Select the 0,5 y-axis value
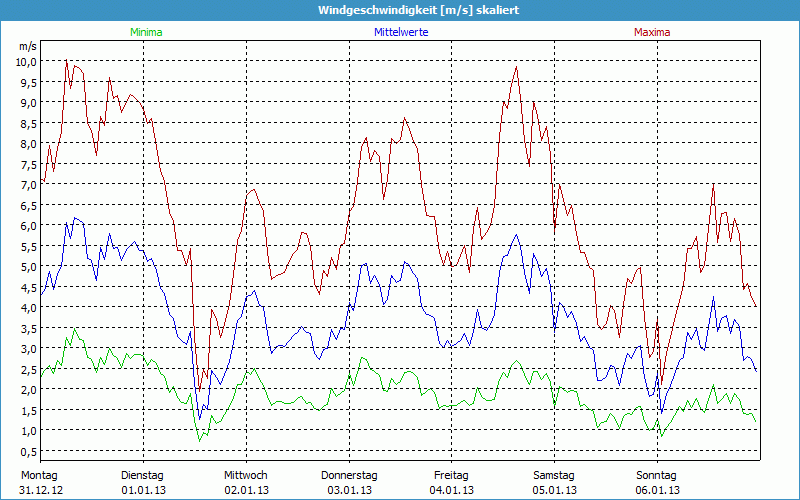Image resolution: width=800 pixels, height=500 pixels. click(26, 451)
